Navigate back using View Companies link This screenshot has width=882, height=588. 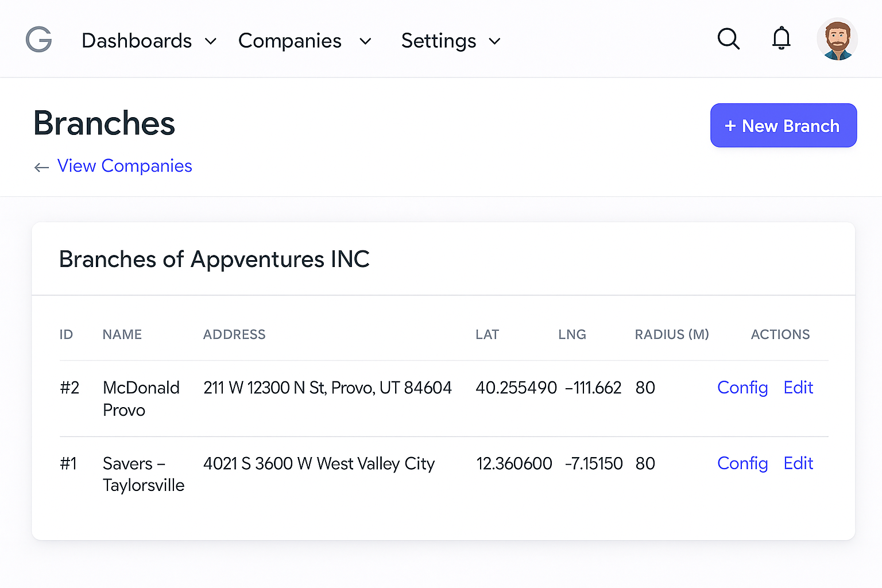coord(125,166)
